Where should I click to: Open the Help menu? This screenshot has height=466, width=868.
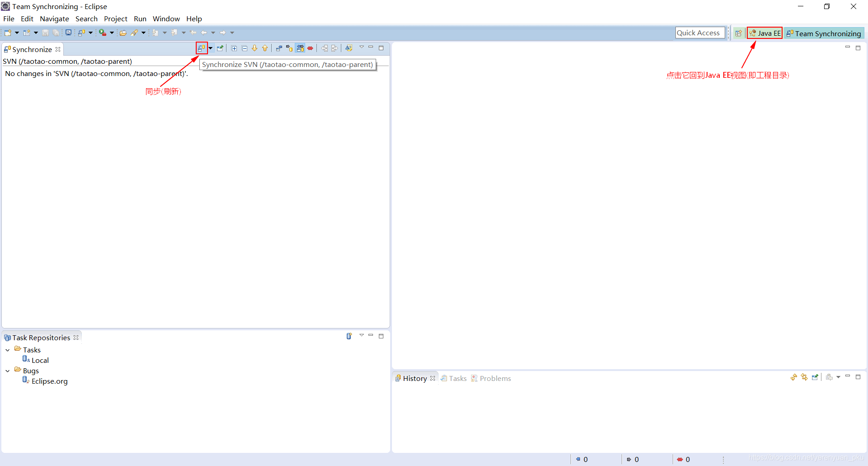tap(194, 19)
